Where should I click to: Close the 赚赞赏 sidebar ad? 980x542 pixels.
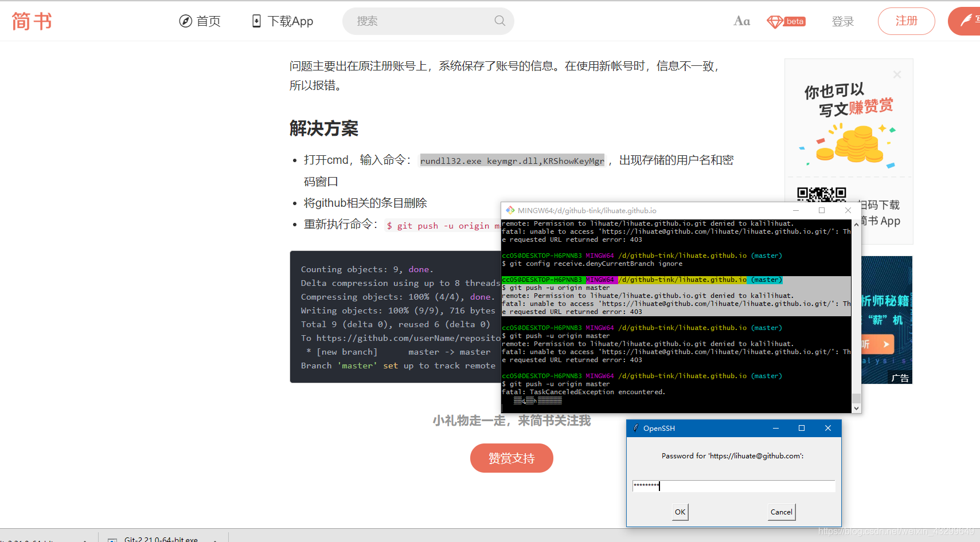[x=897, y=74]
